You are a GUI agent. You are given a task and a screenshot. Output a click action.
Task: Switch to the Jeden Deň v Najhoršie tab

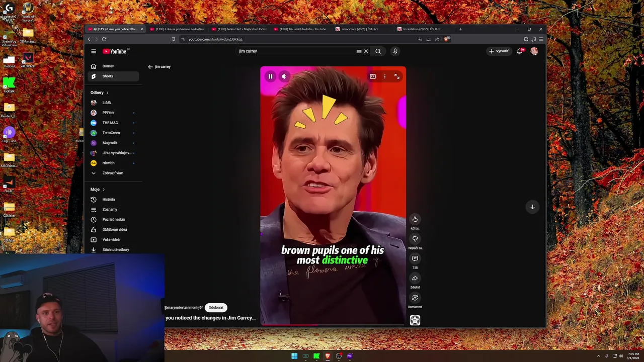pos(239,29)
